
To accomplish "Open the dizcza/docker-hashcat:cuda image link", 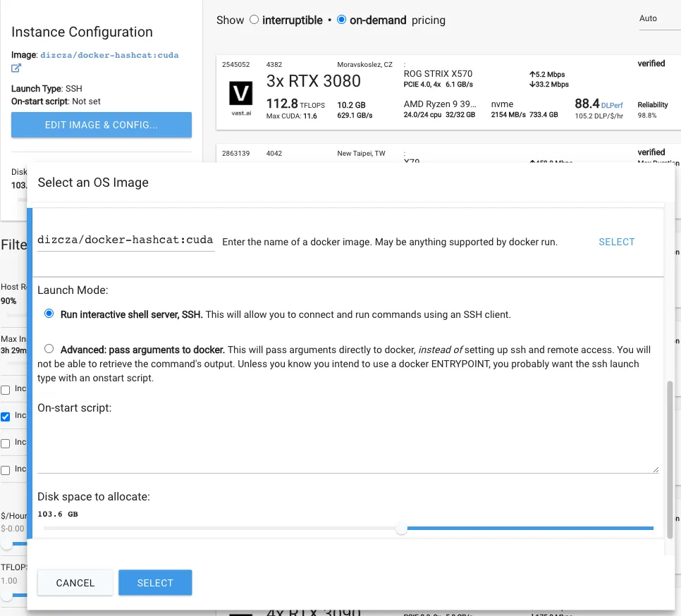I will pos(109,55).
